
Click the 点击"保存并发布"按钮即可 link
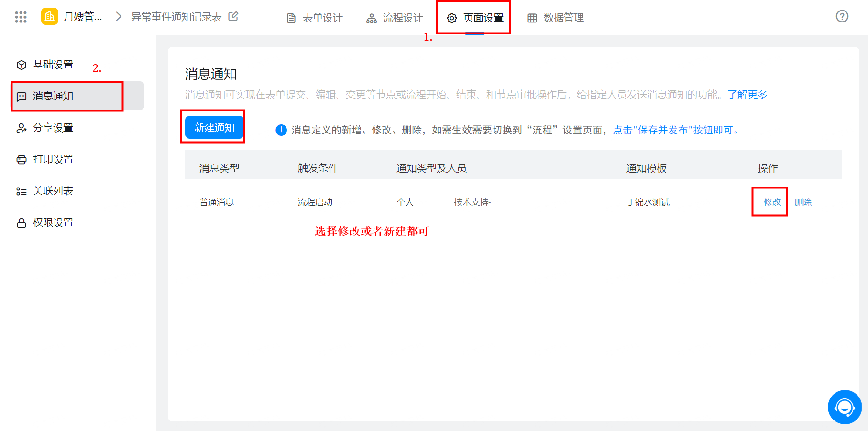(x=676, y=130)
